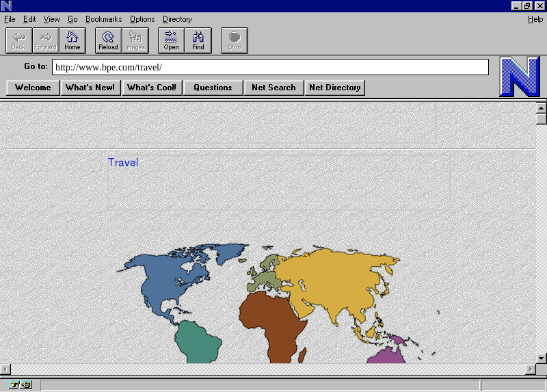Go to the Home page icon
The height and width of the screenshot is (392, 547).
pyautogui.click(x=72, y=40)
